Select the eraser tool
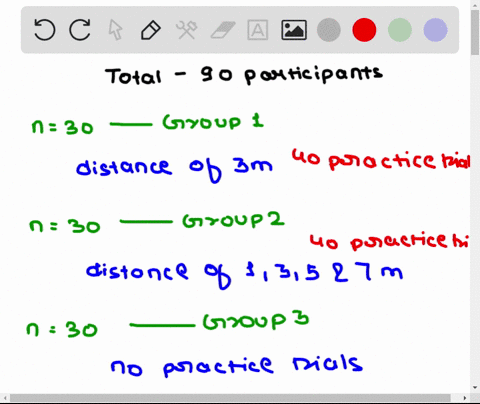This screenshot has height=404, width=480. coord(223,30)
